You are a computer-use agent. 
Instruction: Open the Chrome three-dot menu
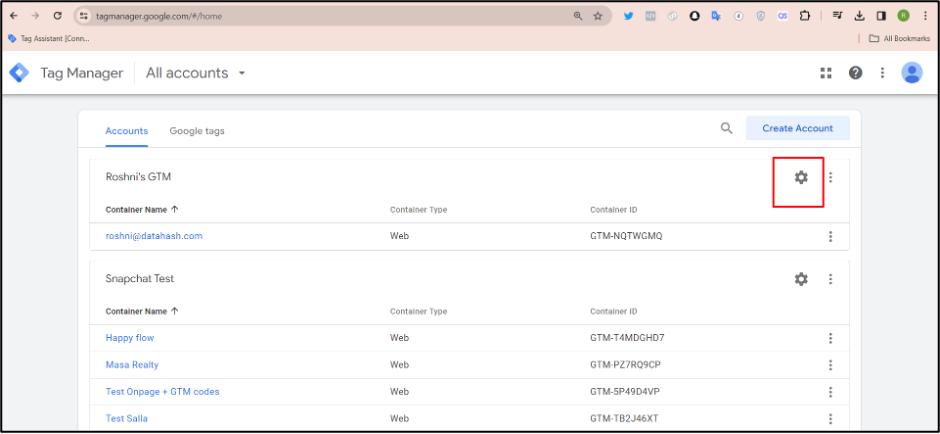pyautogui.click(x=926, y=16)
